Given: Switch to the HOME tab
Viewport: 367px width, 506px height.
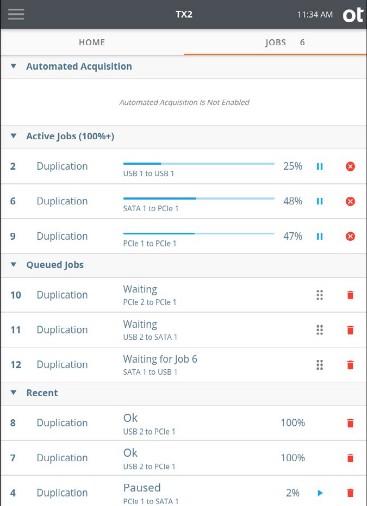Looking at the screenshot, I should [x=92, y=42].
